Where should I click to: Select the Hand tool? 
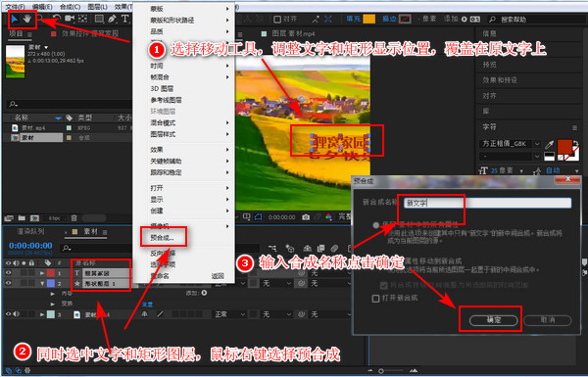coord(27,19)
